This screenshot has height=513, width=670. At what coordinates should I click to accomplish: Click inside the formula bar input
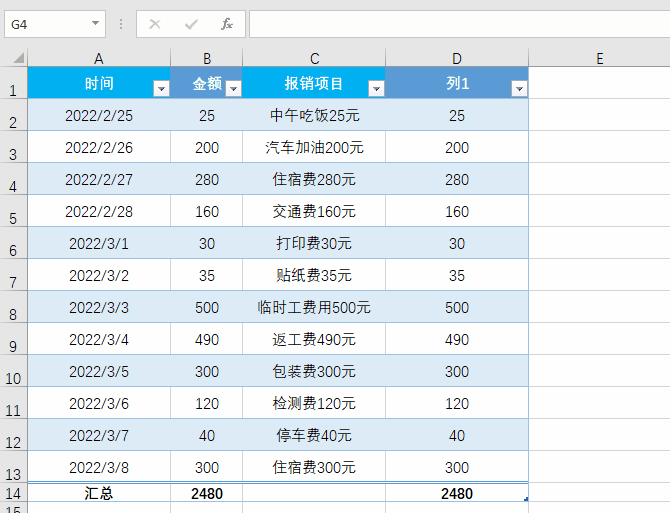pos(459,24)
